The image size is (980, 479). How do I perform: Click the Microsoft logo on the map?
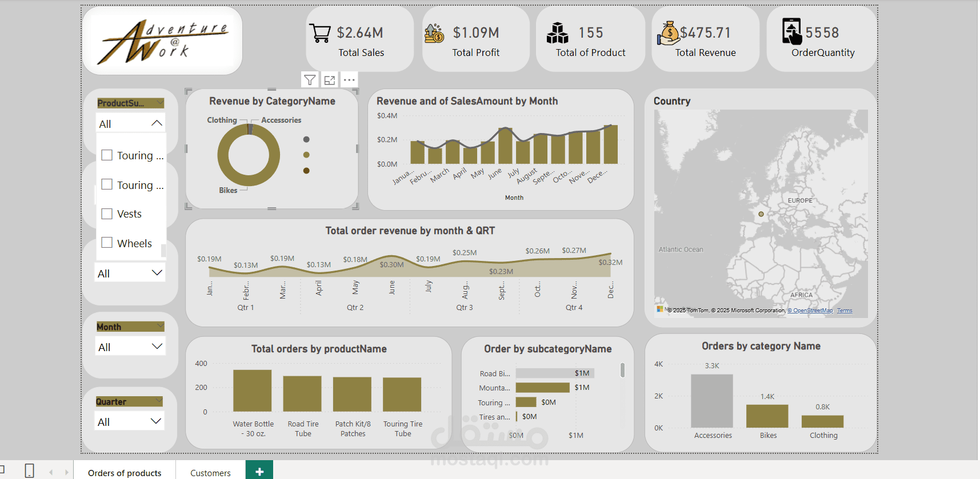click(660, 309)
